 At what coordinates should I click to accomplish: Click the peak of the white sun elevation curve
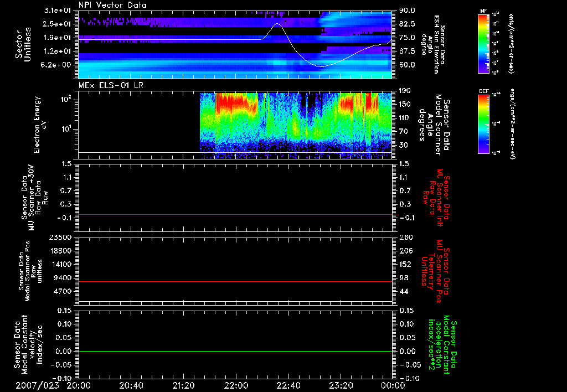pyautogui.click(x=278, y=24)
